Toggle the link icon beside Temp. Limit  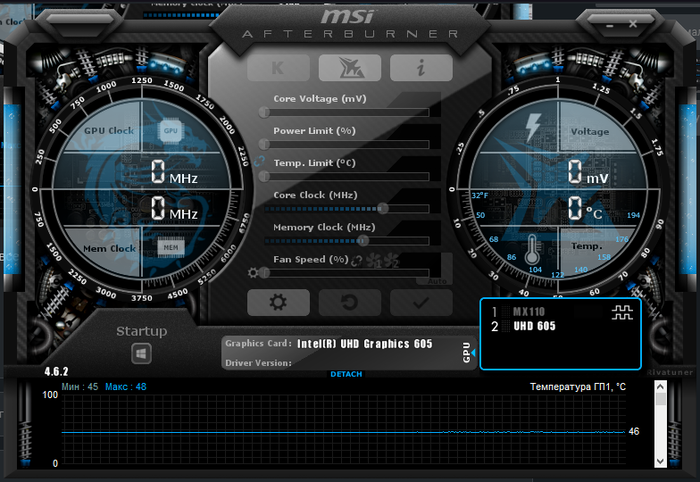point(261,161)
